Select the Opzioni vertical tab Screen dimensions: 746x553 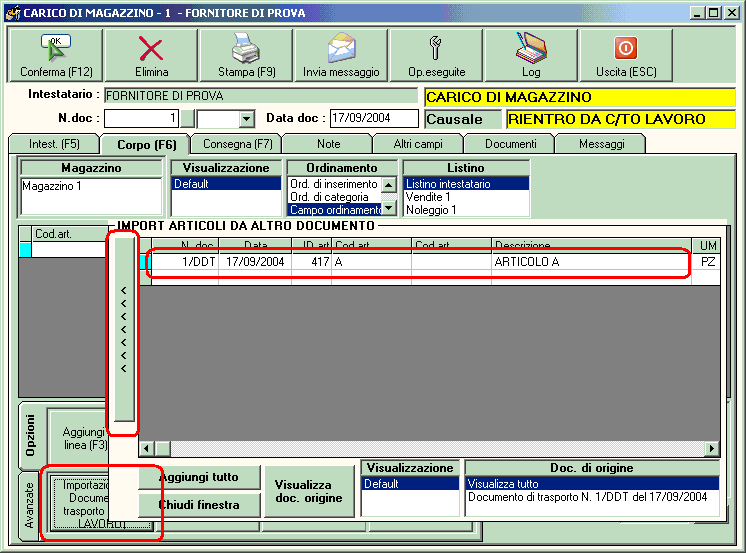[30, 435]
